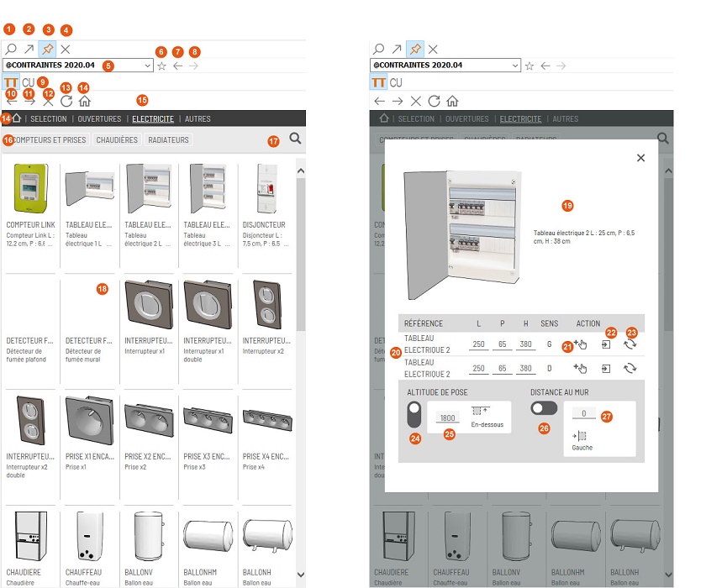
Task: Click the En-dessous altitude reference icon
Action: 482,412
